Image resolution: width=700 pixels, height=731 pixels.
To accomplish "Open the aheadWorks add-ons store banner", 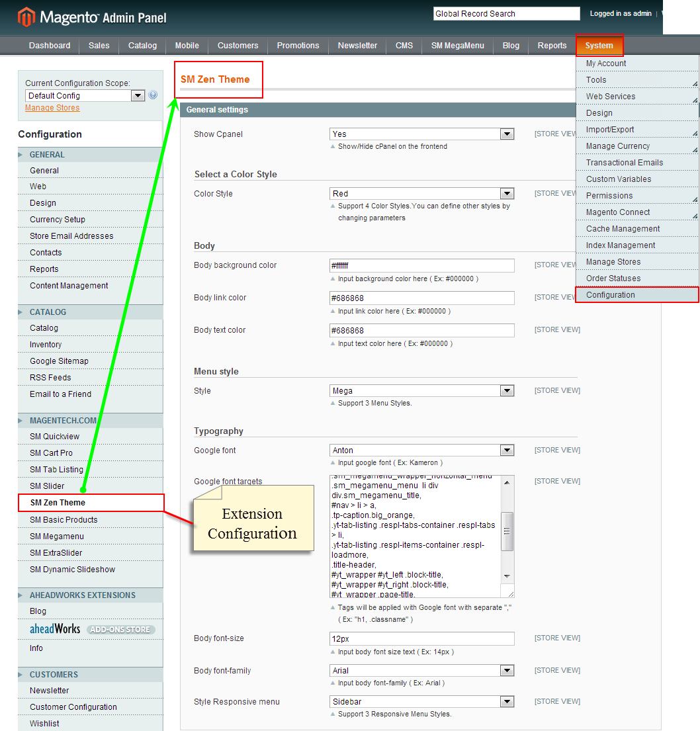I will 93,629.
